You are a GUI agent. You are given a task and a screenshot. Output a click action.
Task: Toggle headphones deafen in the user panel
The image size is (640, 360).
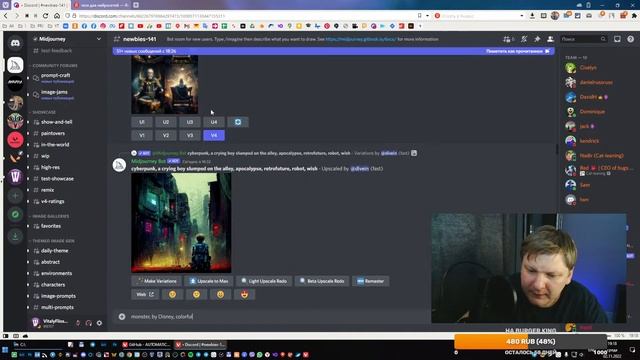point(89,323)
